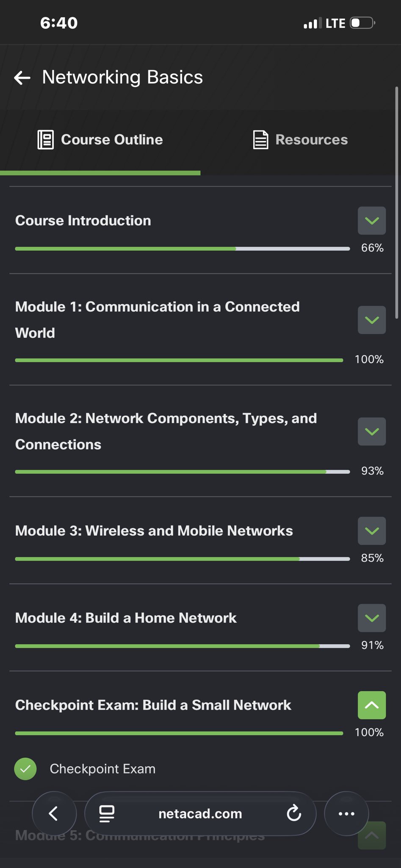
Task: Expand Module 2 Network Components section
Action: (371, 431)
